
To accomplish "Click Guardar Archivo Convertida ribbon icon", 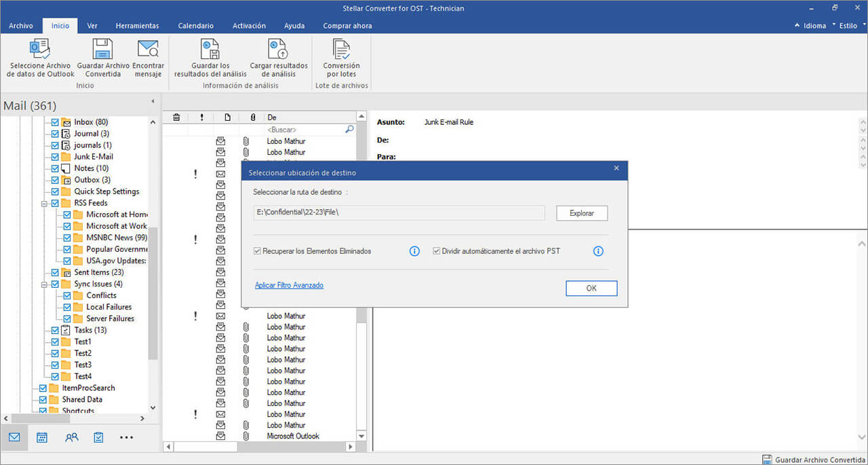I will point(103,50).
